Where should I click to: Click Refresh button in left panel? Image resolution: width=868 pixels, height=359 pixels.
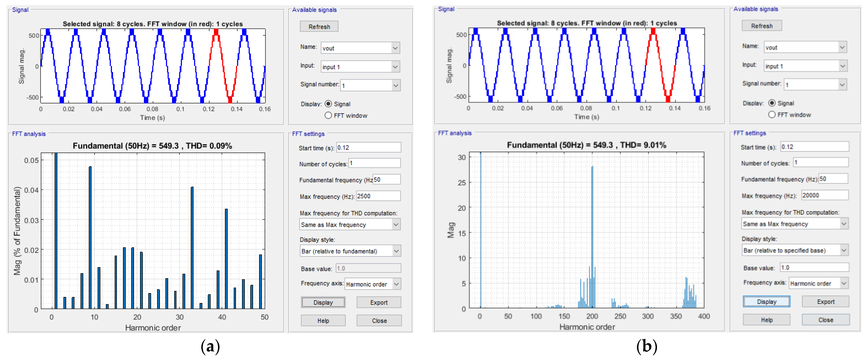319,27
